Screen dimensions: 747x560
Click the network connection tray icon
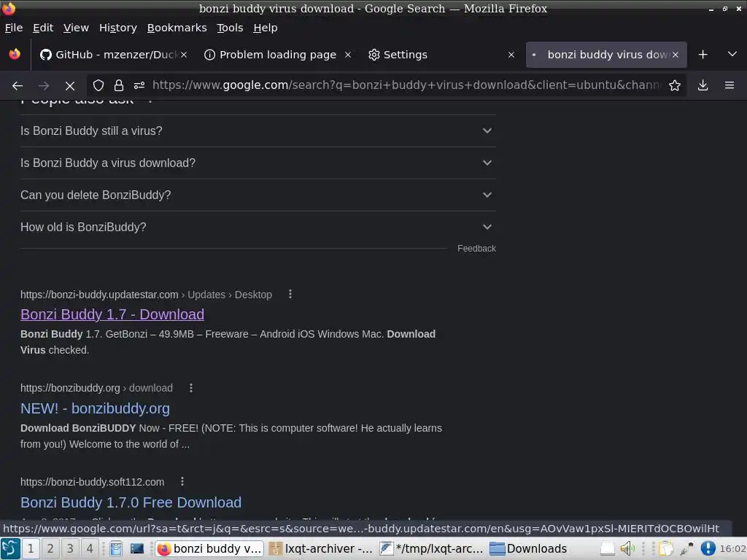click(687, 548)
